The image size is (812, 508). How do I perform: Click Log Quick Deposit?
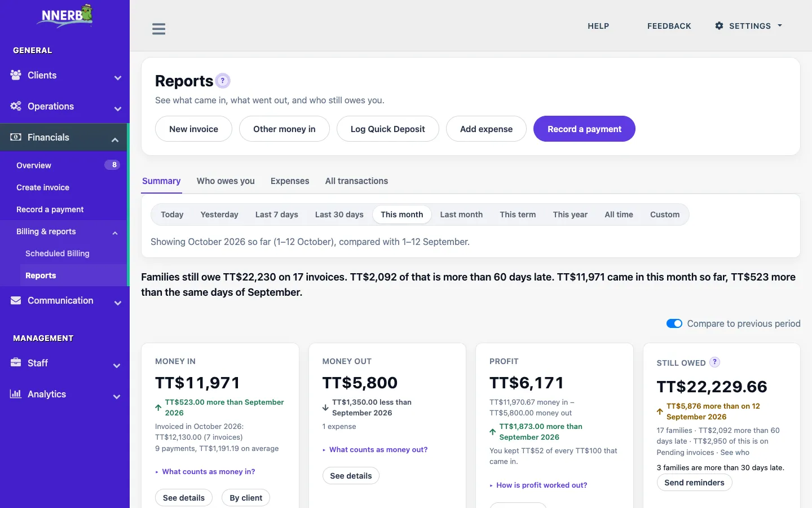388,129
